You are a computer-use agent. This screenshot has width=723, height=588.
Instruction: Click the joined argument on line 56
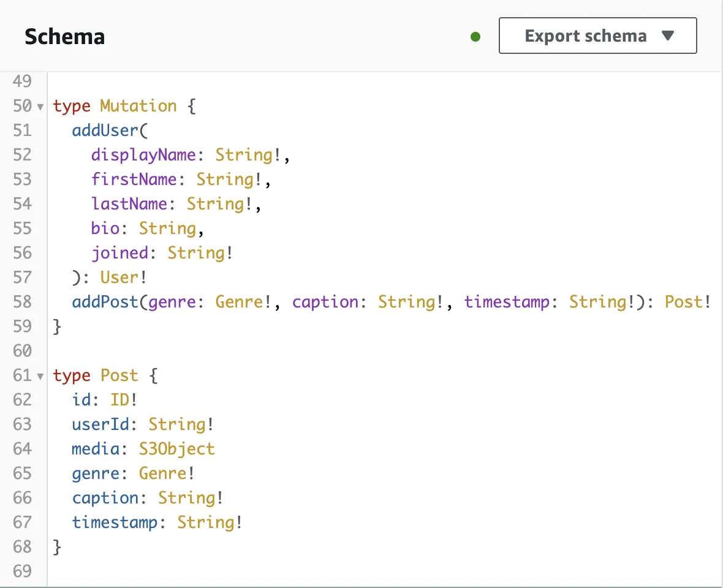[119, 253]
